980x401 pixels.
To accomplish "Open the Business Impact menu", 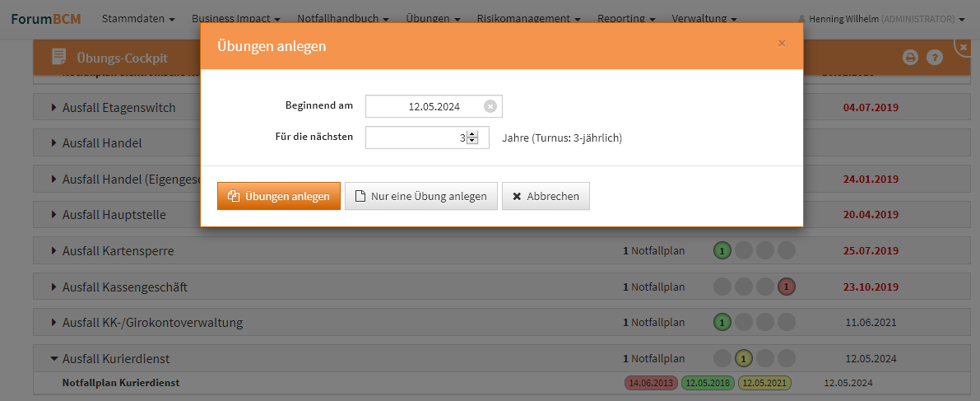I will click(x=236, y=19).
